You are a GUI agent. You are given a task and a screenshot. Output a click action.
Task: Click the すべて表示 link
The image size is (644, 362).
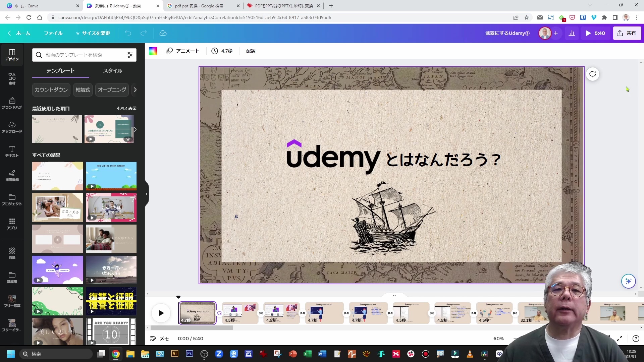[126, 109]
